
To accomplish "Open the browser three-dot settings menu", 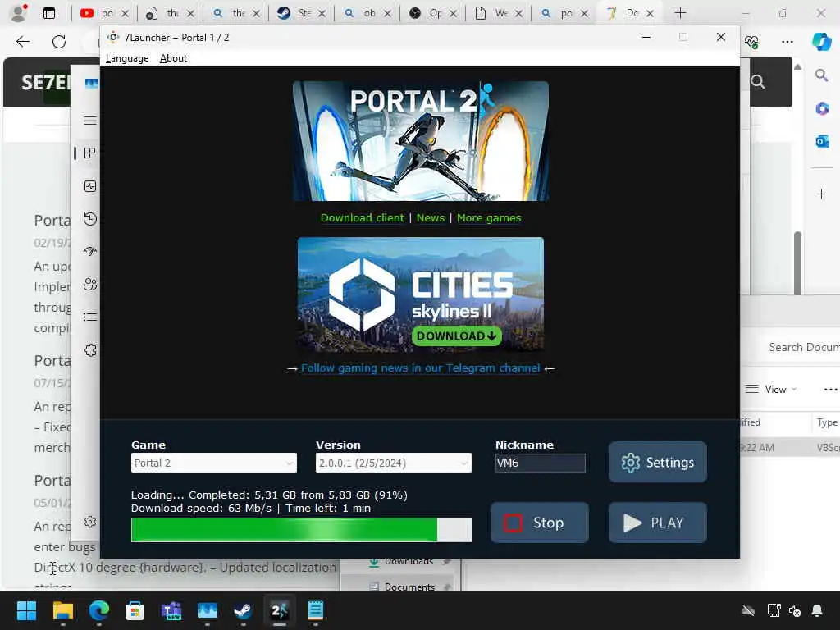I will (x=787, y=42).
